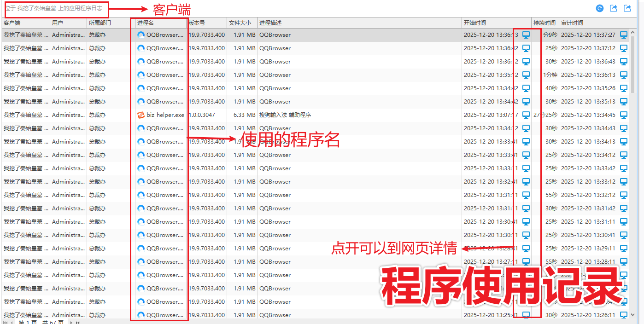Click the export icon next to refresh
Screen dimensions: 644x324
click(613, 8)
